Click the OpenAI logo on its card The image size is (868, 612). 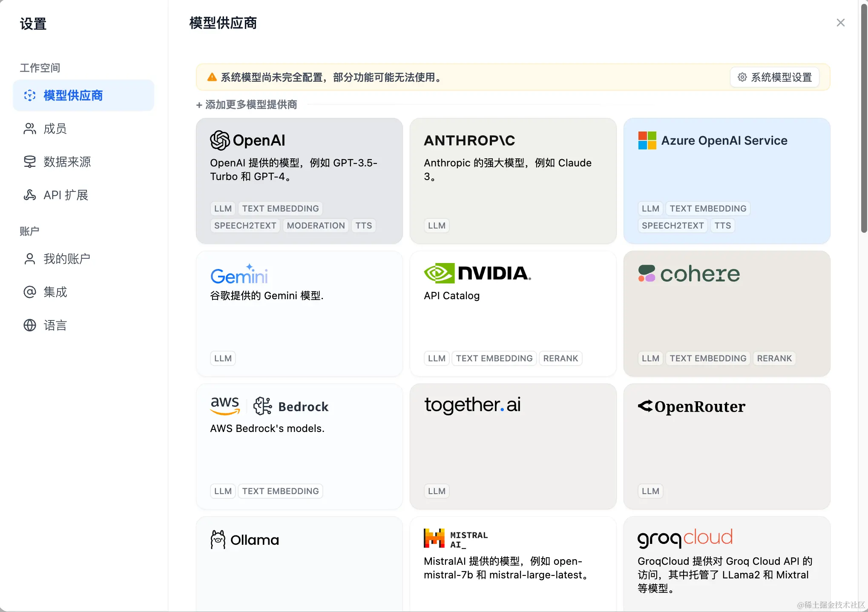pos(247,140)
